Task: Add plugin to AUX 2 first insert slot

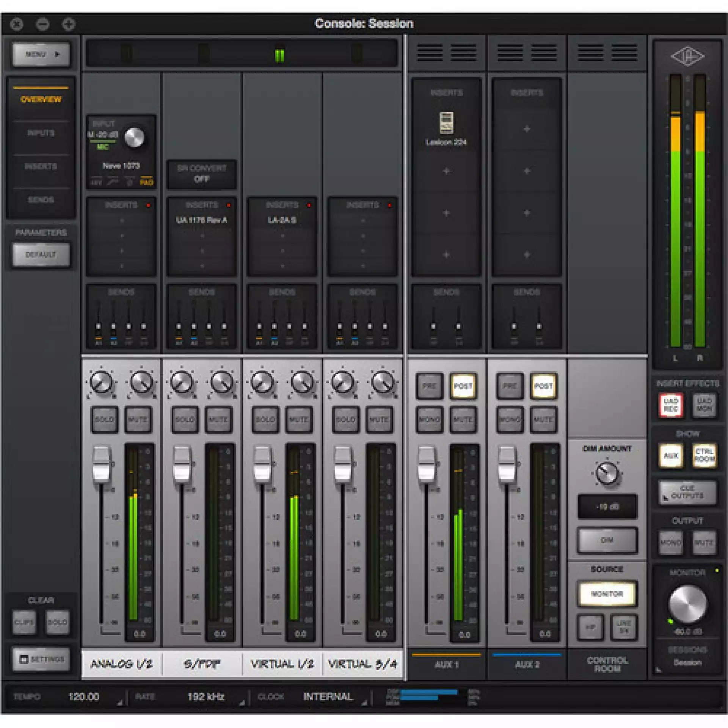Action: (527, 129)
